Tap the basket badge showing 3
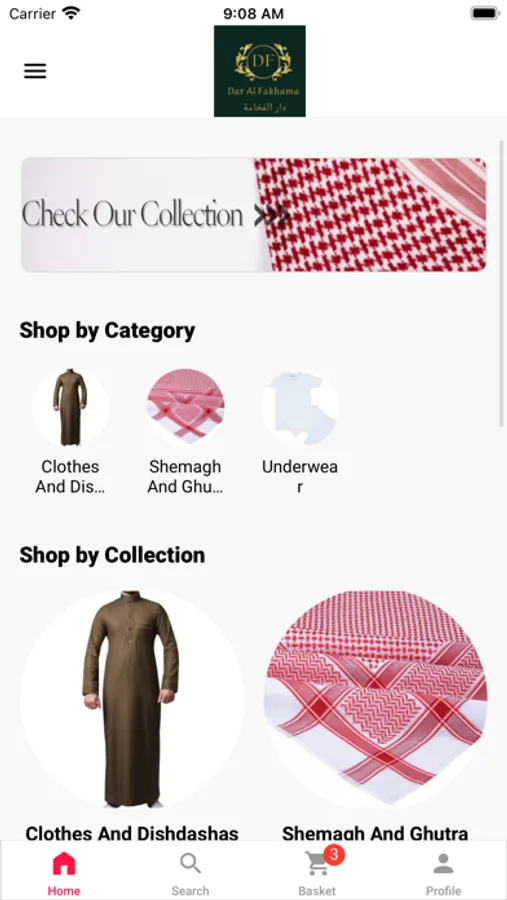Viewport: 507px width, 900px height. [x=334, y=855]
